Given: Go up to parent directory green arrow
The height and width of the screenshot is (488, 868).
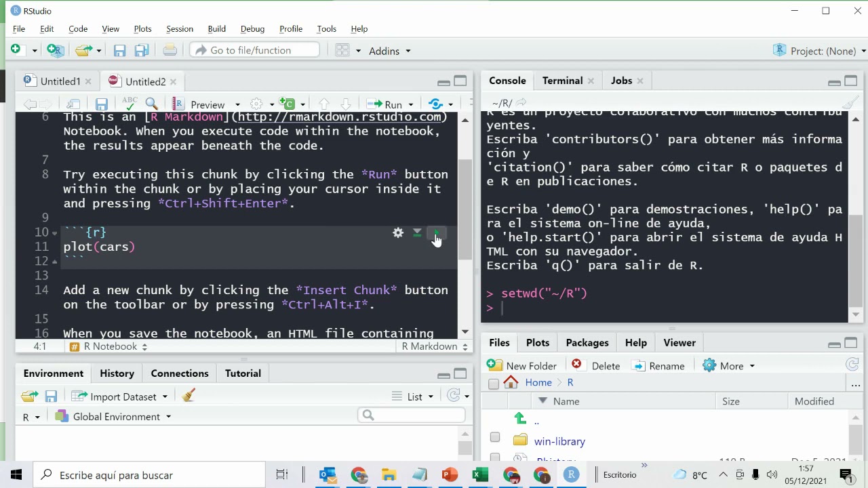Looking at the screenshot, I should tap(520, 418).
